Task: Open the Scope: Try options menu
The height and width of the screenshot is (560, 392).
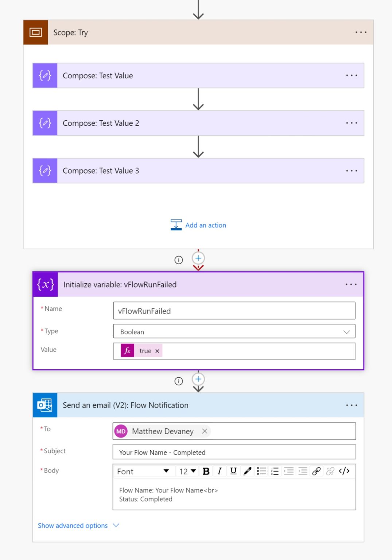Action: tap(361, 32)
